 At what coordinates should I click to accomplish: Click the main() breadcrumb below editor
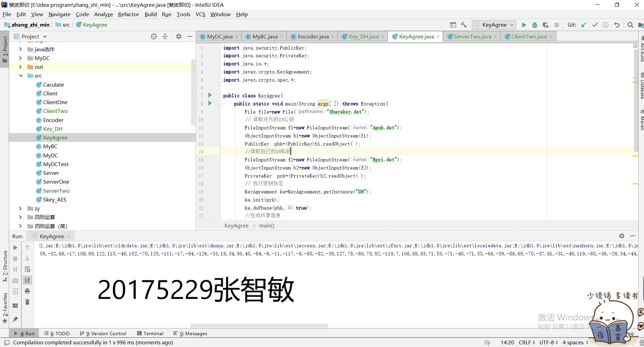click(267, 225)
